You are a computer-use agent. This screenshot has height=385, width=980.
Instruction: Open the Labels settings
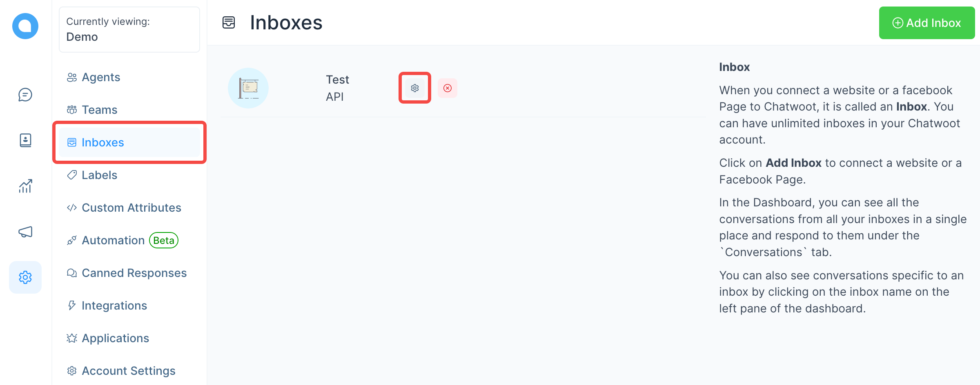click(99, 175)
